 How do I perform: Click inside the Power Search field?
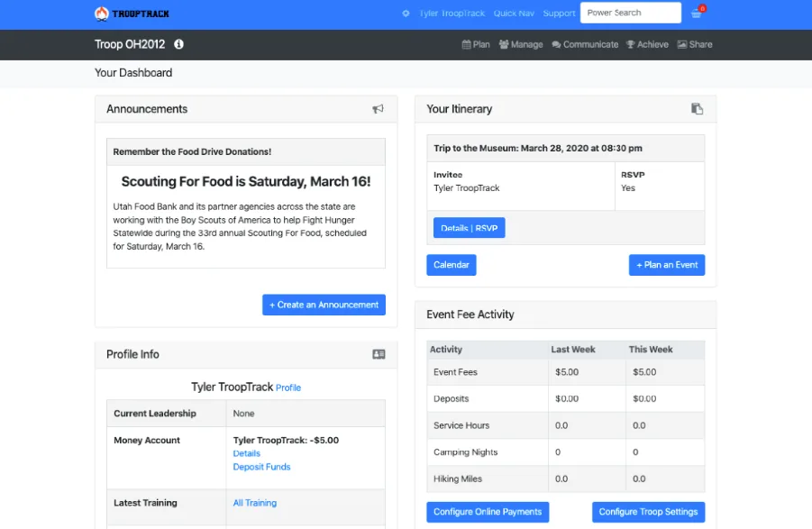pyautogui.click(x=630, y=13)
